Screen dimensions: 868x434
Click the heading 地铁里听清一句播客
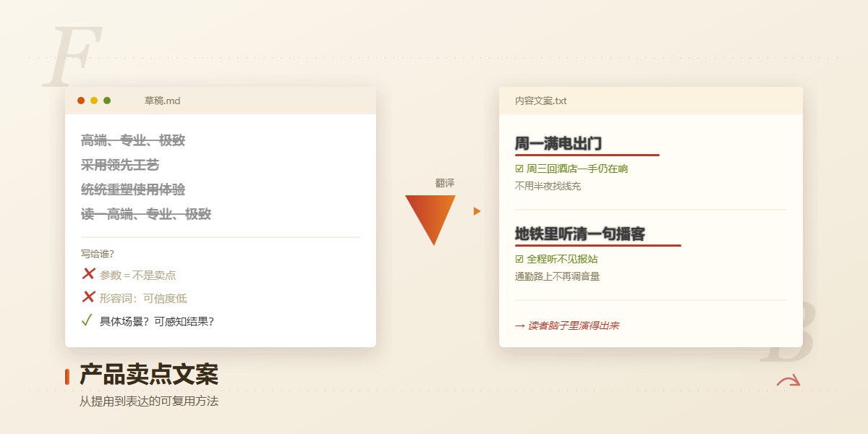coord(580,234)
